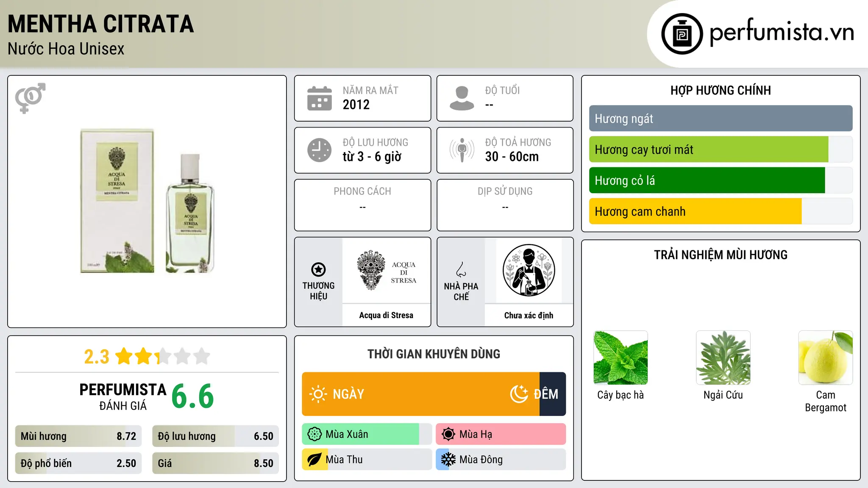
Task: Click the flower icon beside Mùa Xuân
Action: pos(314,434)
